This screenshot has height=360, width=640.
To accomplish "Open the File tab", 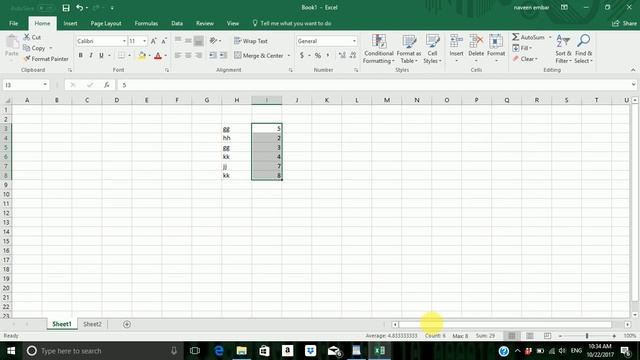I will (13, 23).
